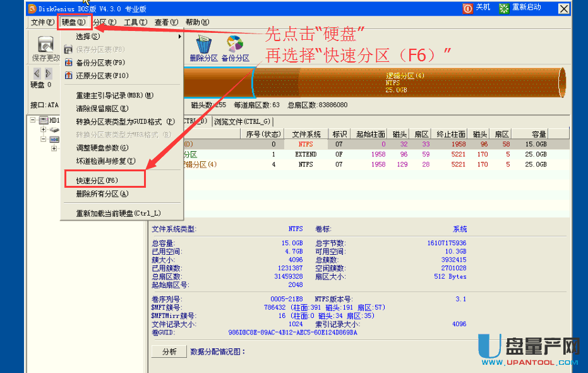Click the 关机 shutdown icon
Viewport: 588px width, 373px height.
click(x=467, y=8)
